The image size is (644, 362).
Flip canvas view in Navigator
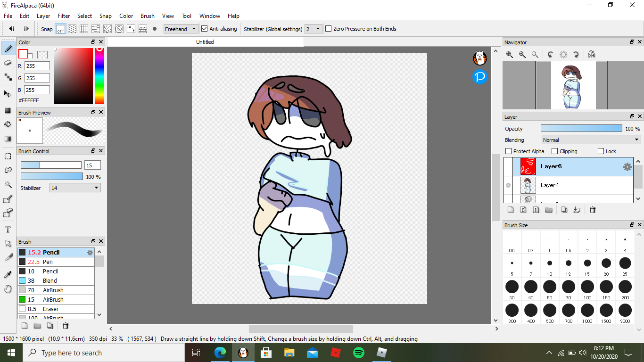[592, 55]
